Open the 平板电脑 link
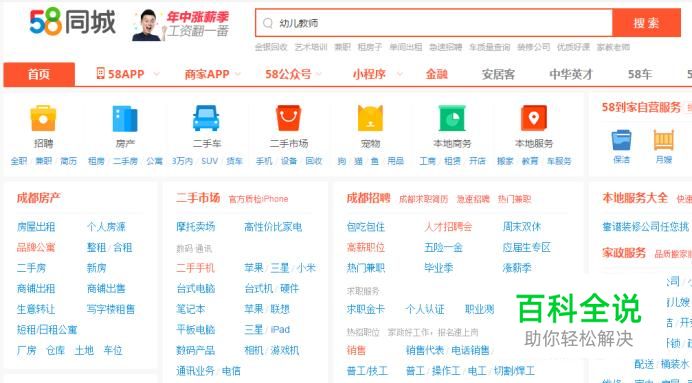This screenshot has width=692, height=383. coord(196,330)
